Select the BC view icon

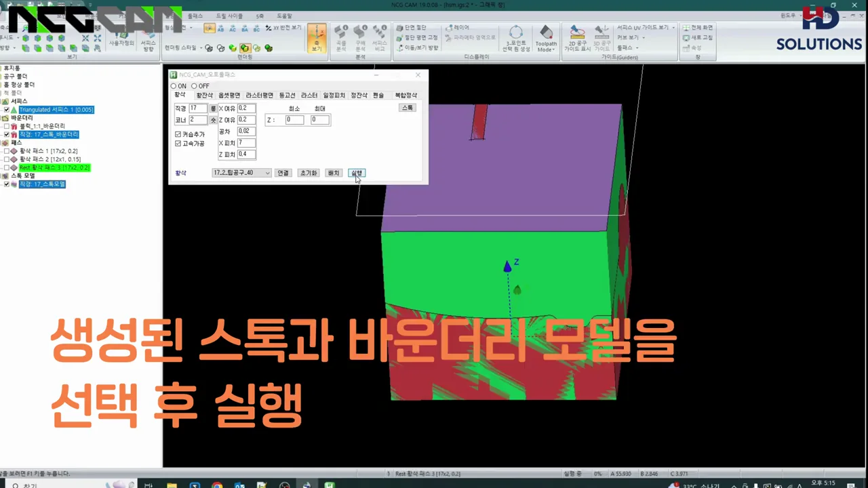click(256, 28)
